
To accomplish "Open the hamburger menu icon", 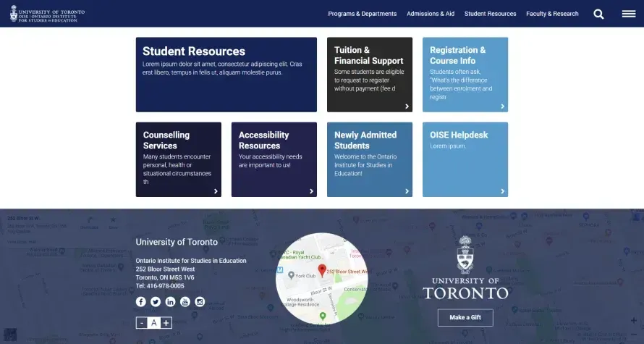I will (628, 14).
